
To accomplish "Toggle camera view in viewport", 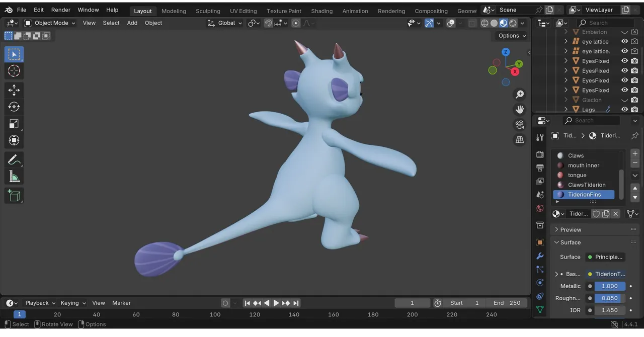I will [x=520, y=124].
